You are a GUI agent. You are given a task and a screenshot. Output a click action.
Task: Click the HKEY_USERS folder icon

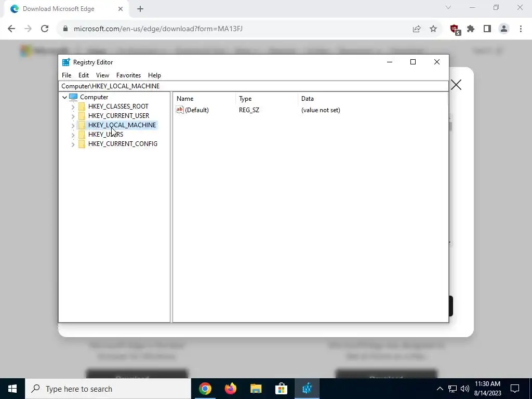pos(82,135)
